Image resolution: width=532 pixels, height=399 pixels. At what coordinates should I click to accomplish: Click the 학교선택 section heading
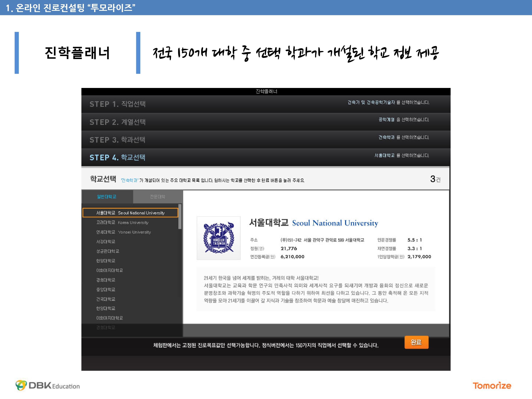103,179
